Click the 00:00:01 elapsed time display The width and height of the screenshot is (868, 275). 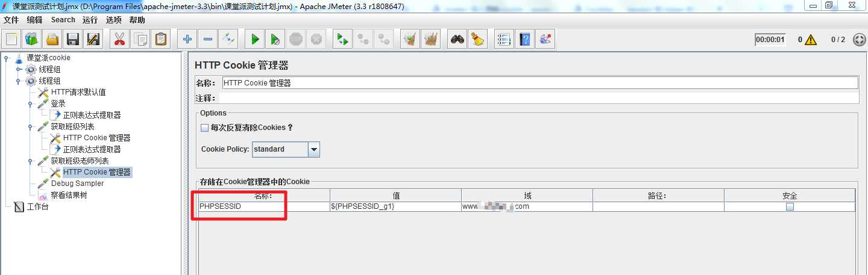tap(770, 40)
